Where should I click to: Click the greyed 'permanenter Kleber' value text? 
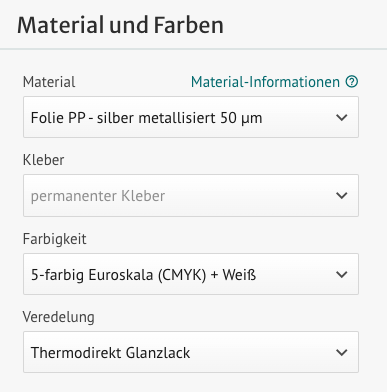98,196
